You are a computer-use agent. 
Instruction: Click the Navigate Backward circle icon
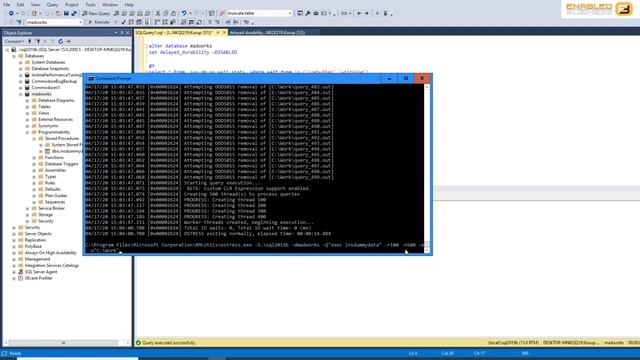11,13
